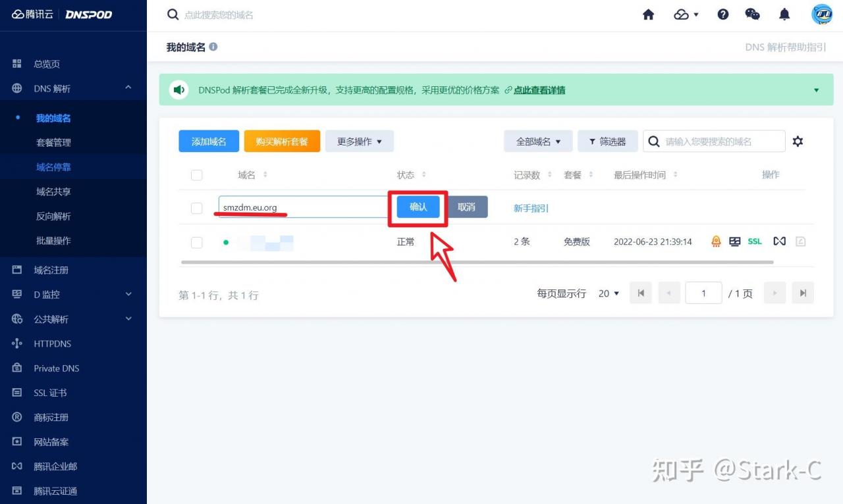Viewport: 843px width, 504px height.
Task: Click the monitor icon in domain row
Action: 735,241
